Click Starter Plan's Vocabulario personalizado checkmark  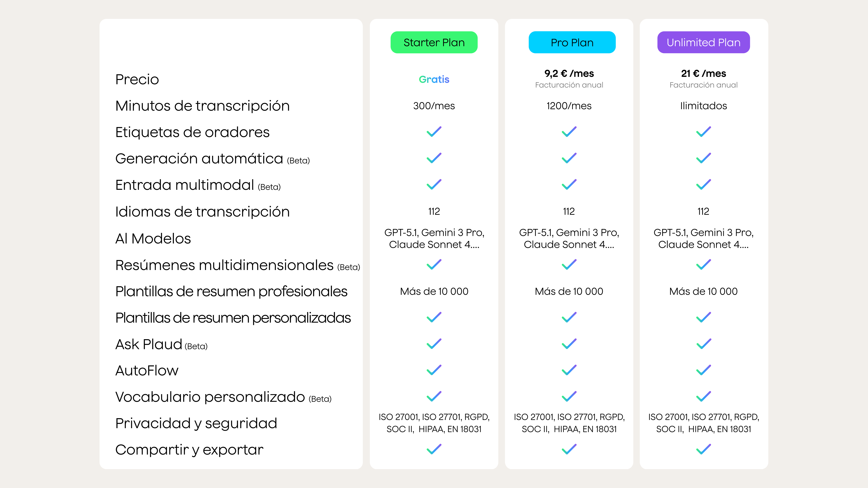pos(434,396)
